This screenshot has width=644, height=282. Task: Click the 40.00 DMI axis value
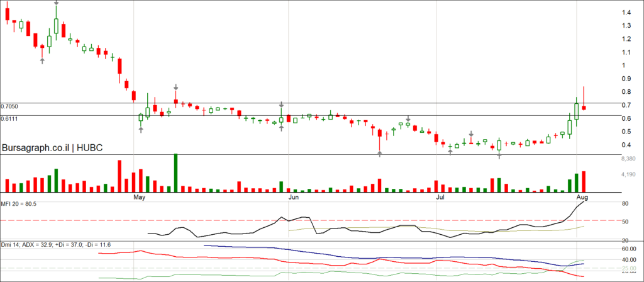point(629,260)
